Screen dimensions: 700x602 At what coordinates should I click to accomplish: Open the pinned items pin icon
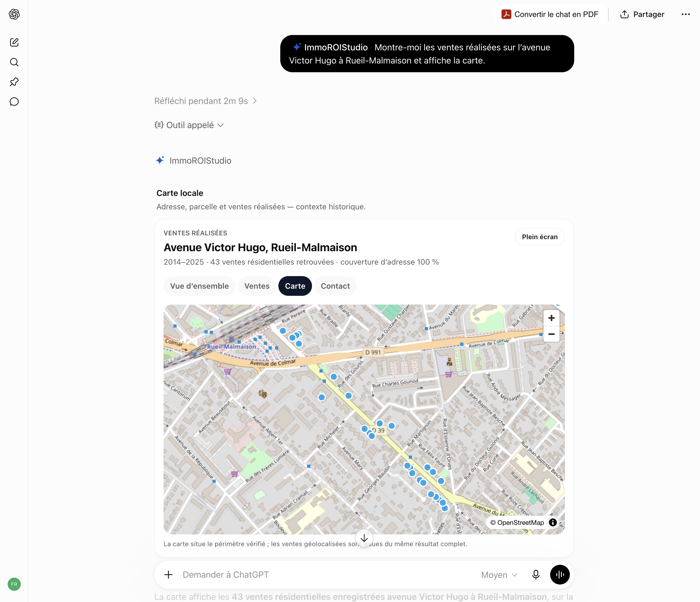click(x=14, y=82)
